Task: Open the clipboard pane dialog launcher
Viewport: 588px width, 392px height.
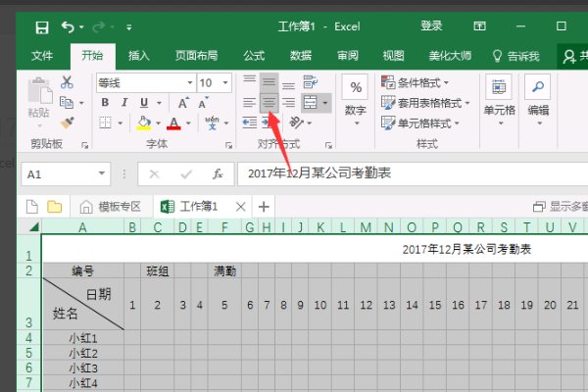Action: click(84, 145)
